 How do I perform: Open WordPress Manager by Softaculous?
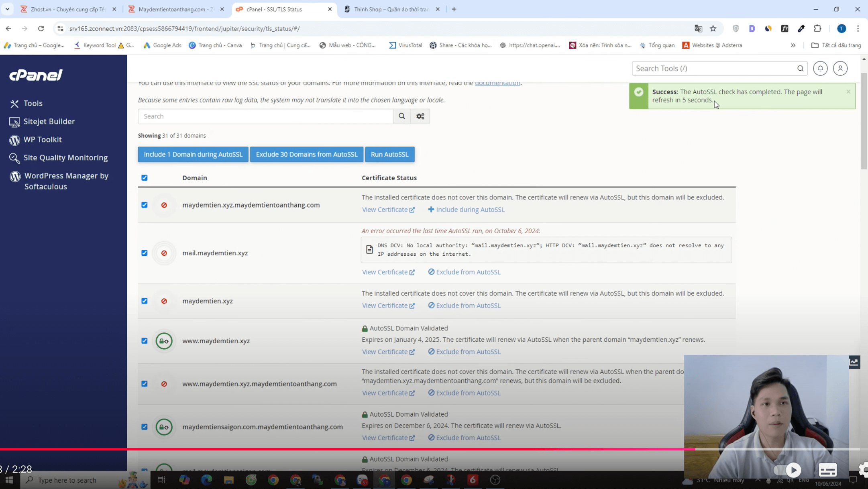66,181
